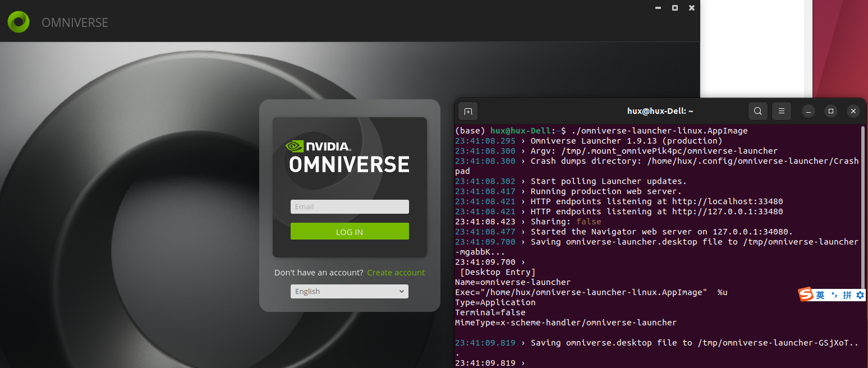Click the './omniverse-launcher-linux.AppImage' command text
The height and width of the screenshot is (368, 868).
pos(659,131)
